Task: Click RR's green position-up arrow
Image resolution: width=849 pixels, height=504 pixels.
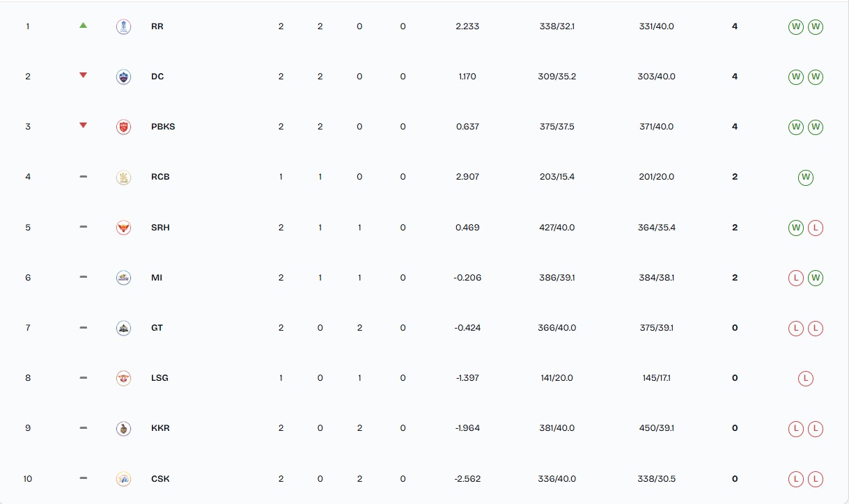Action: (x=84, y=26)
